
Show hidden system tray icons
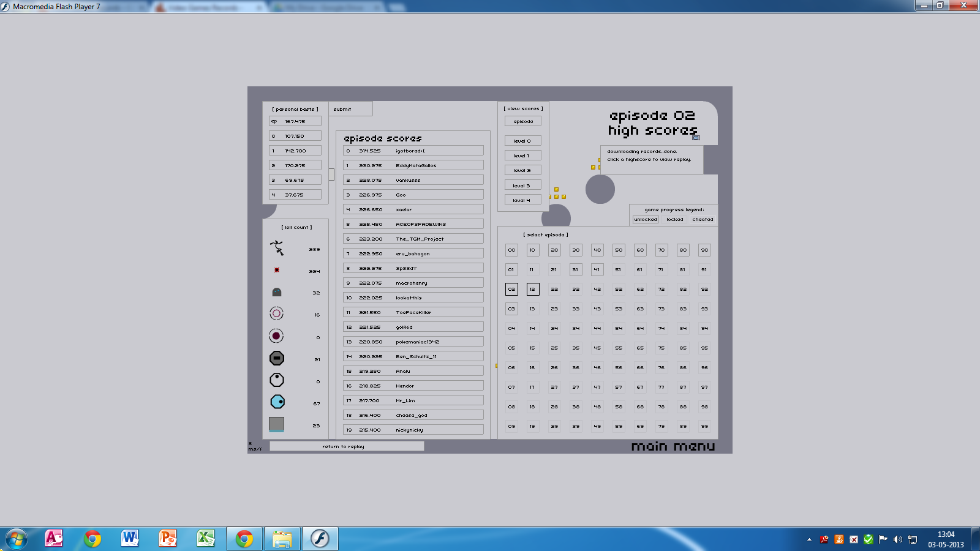pos(809,539)
